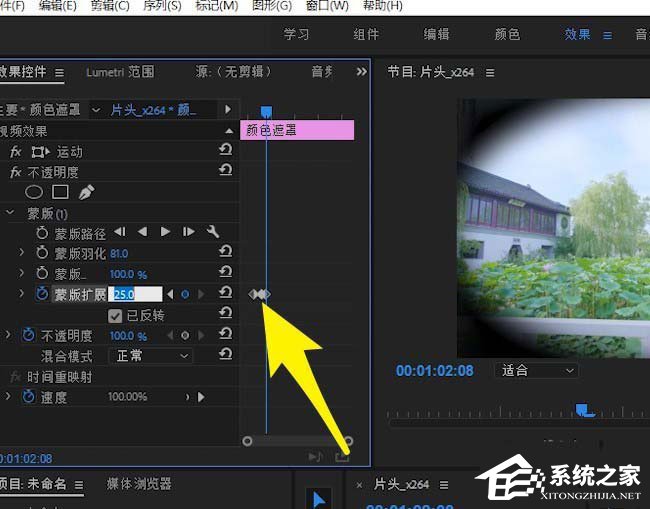Open 效果 workspace menu icon
The image size is (650, 509).
[x=607, y=36]
